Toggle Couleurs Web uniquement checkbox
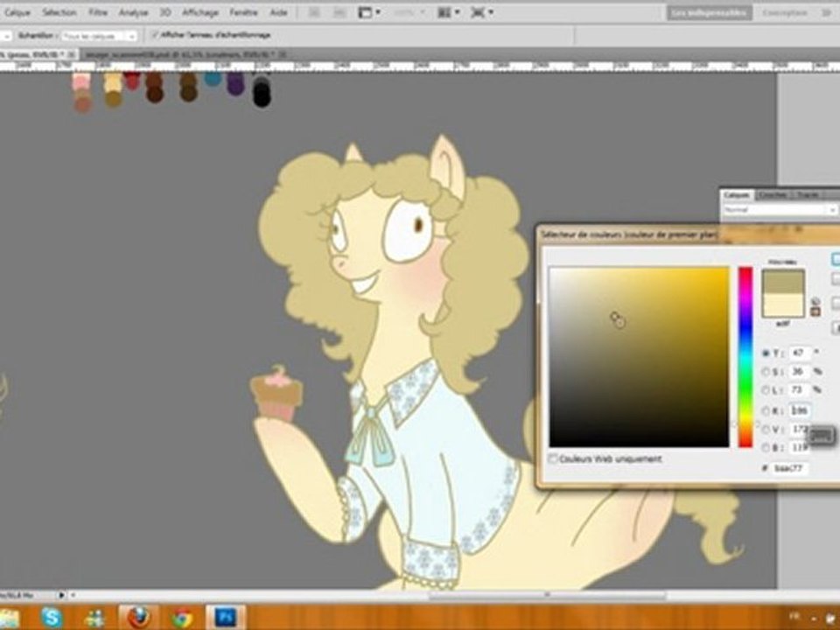 point(553,459)
